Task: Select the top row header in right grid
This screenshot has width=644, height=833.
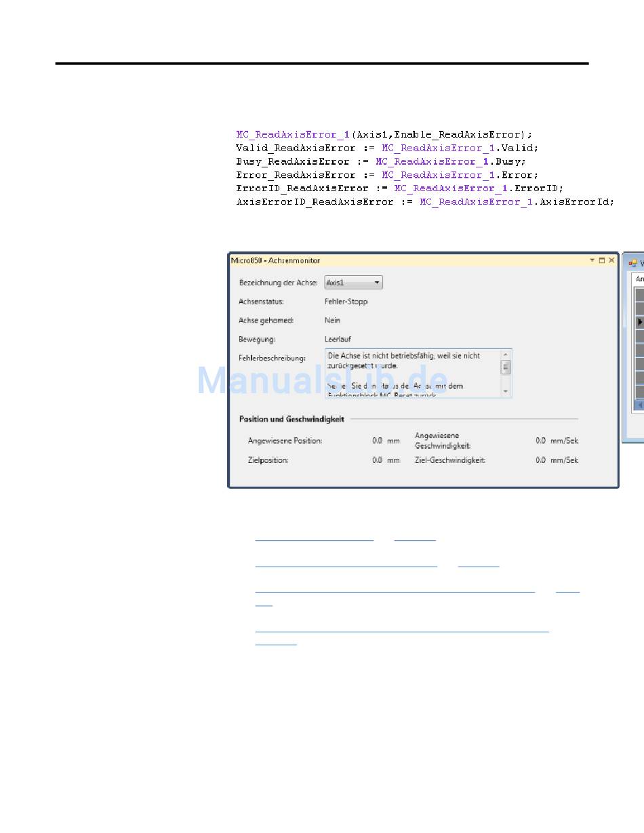Action: tap(639, 294)
